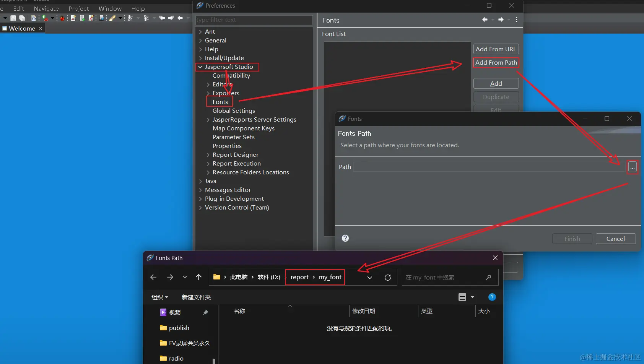Viewport: 644px width, 364px height.
Task: Open the Edit menu
Action: (18, 8)
